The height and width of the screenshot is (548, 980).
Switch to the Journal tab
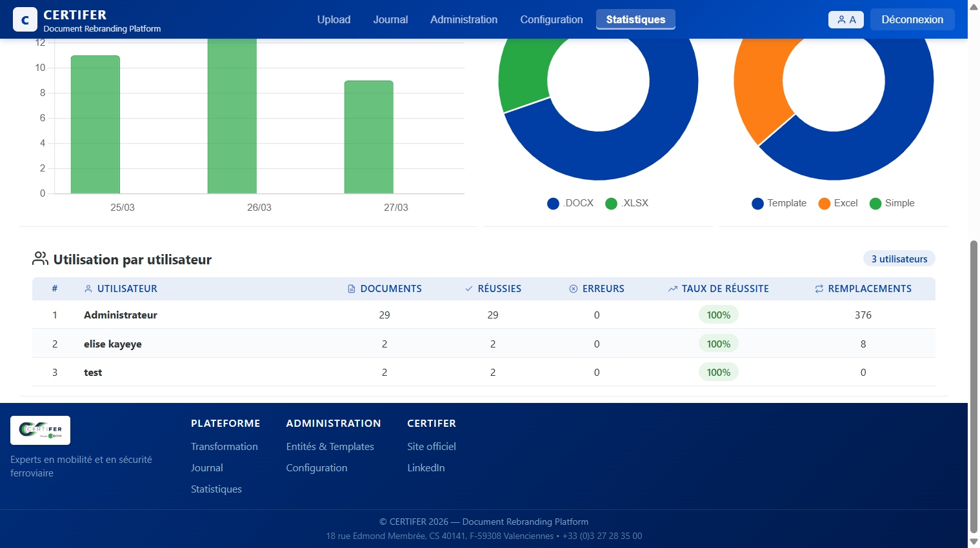(x=390, y=19)
